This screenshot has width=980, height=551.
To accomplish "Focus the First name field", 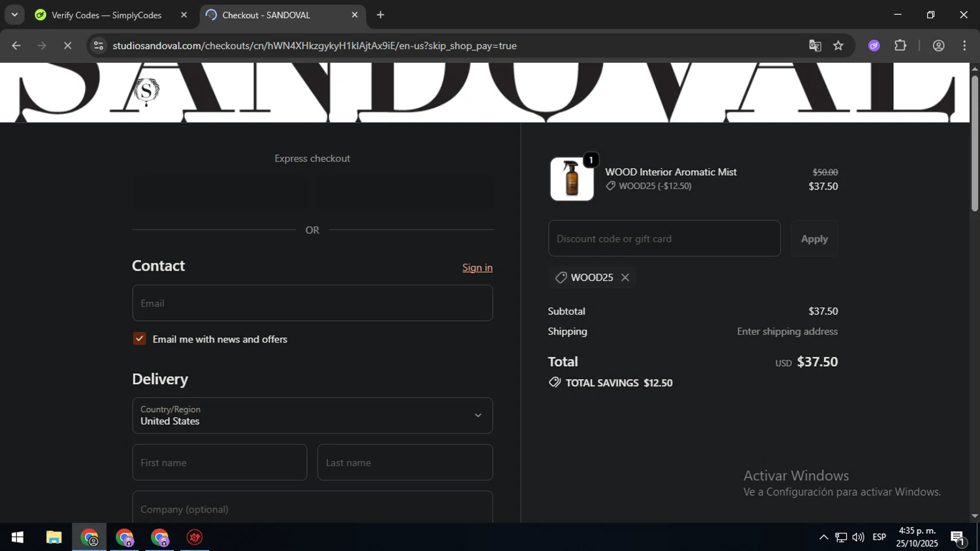I will 220,462.
